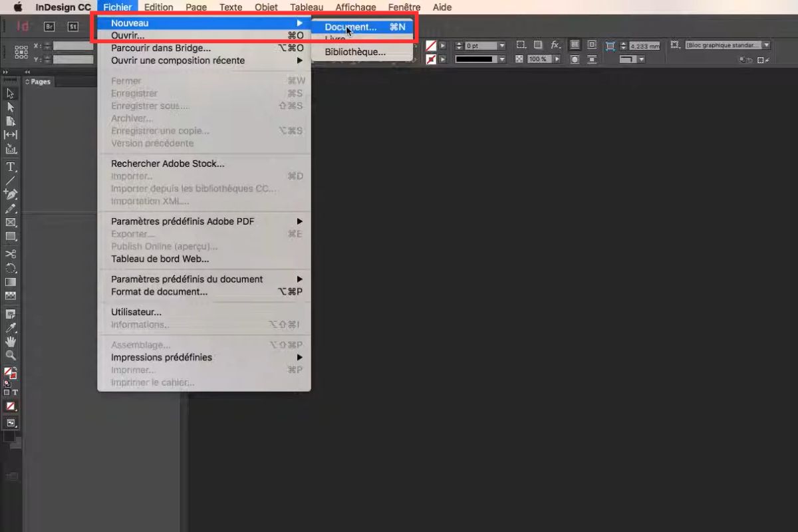This screenshot has height=532, width=798.
Task: Open the opacity 100 % slider arrow
Action: pos(557,59)
